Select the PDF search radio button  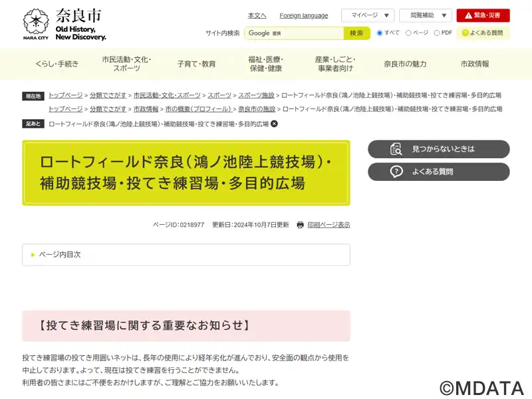point(437,33)
